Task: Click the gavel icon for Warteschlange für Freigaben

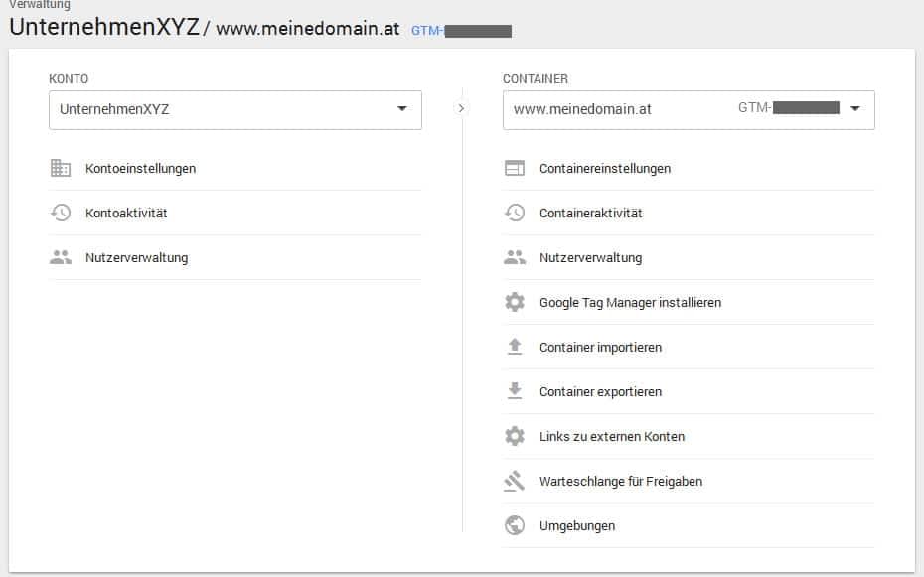Action: tap(515, 481)
